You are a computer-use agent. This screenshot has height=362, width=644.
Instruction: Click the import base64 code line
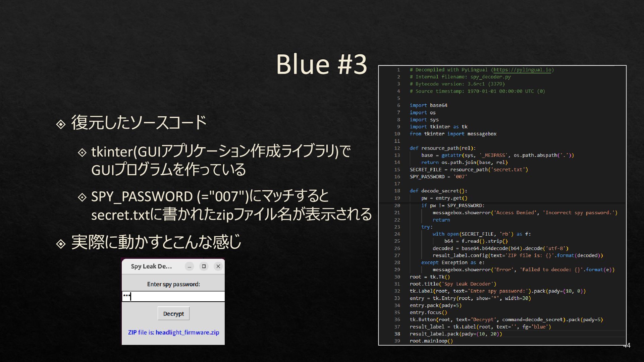[428, 105]
